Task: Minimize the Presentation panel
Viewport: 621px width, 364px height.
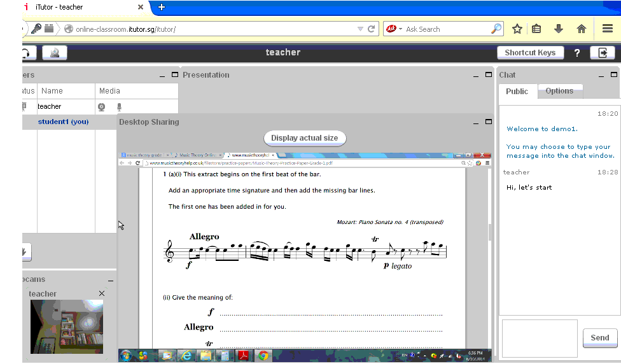Action: (x=476, y=75)
